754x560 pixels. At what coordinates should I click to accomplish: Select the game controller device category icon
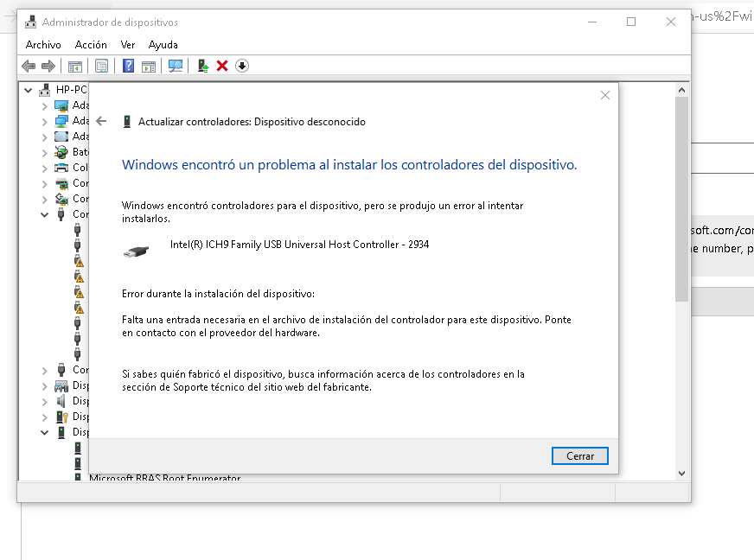pyautogui.click(x=61, y=385)
